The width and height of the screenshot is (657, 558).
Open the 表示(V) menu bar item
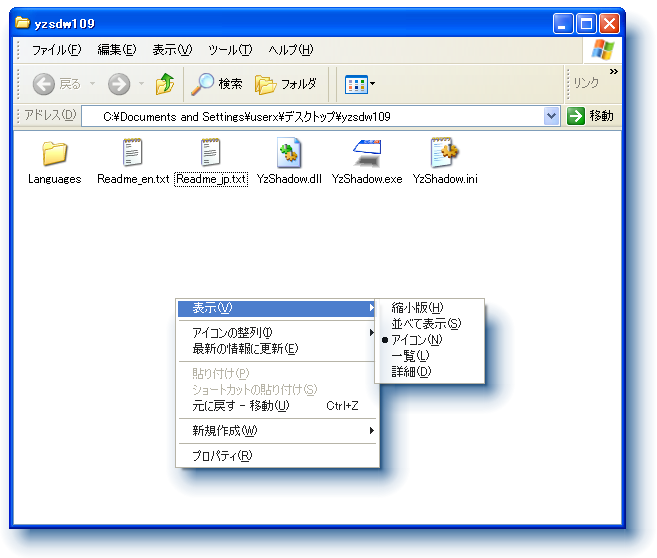[x=172, y=50]
